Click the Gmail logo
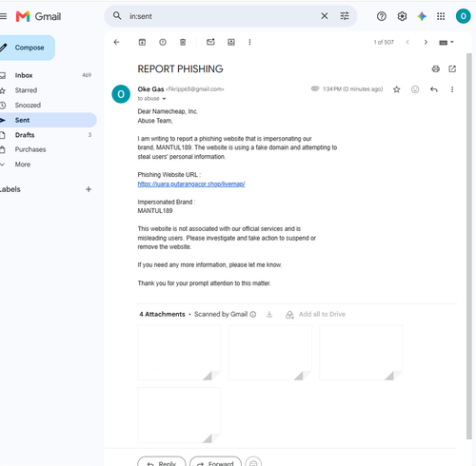This screenshot has height=466, width=476. pos(38,16)
